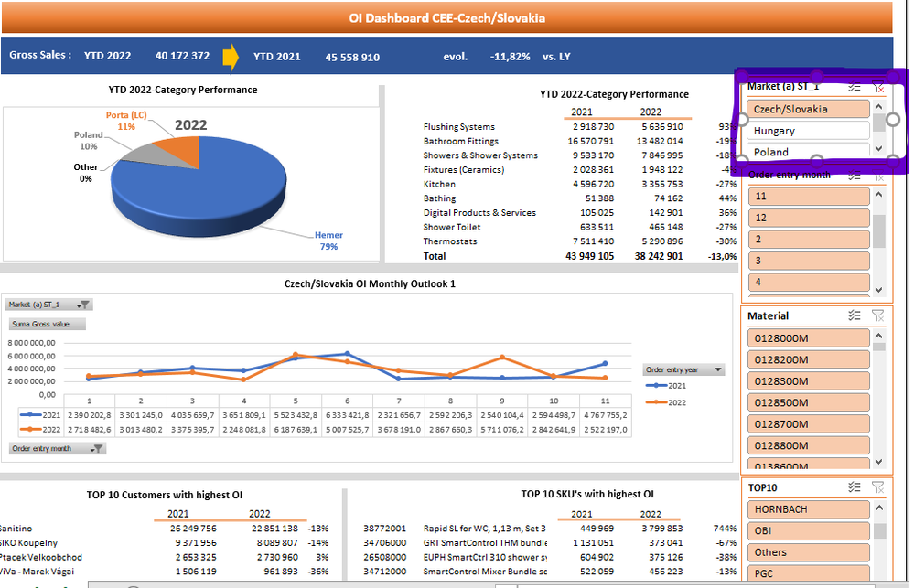Click SIKO Koupelny customer row

(x=165, y=542)
